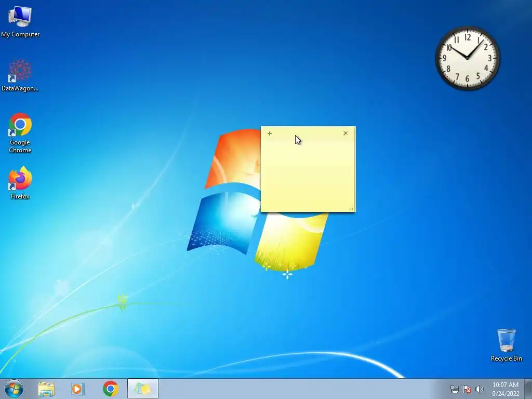
Task: Select the My Computer desktop icon
Action: click(x=20, y=21)
